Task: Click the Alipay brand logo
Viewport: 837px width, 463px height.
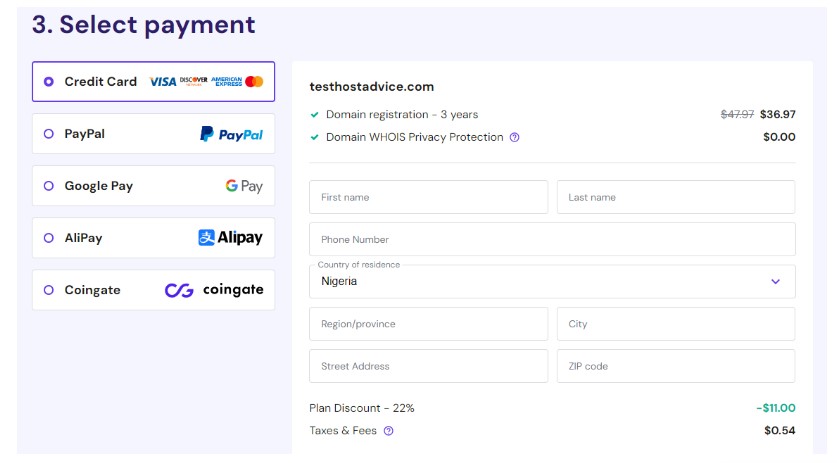Action: 231,238
